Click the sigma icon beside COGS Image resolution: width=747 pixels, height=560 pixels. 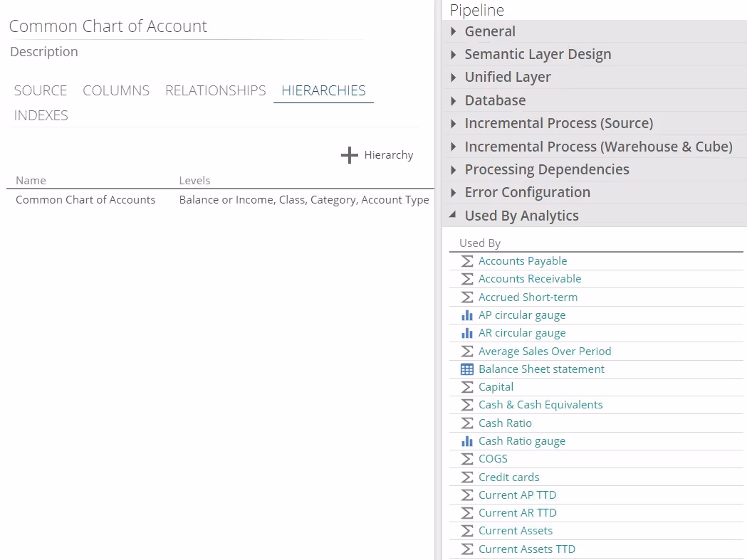pyautogui.click(x=467, y=459)
